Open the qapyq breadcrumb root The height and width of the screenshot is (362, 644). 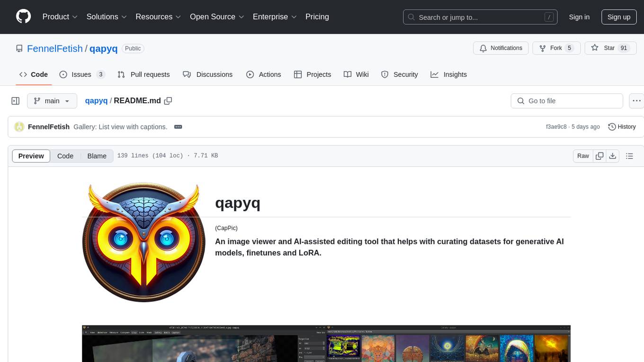[96, 100]
